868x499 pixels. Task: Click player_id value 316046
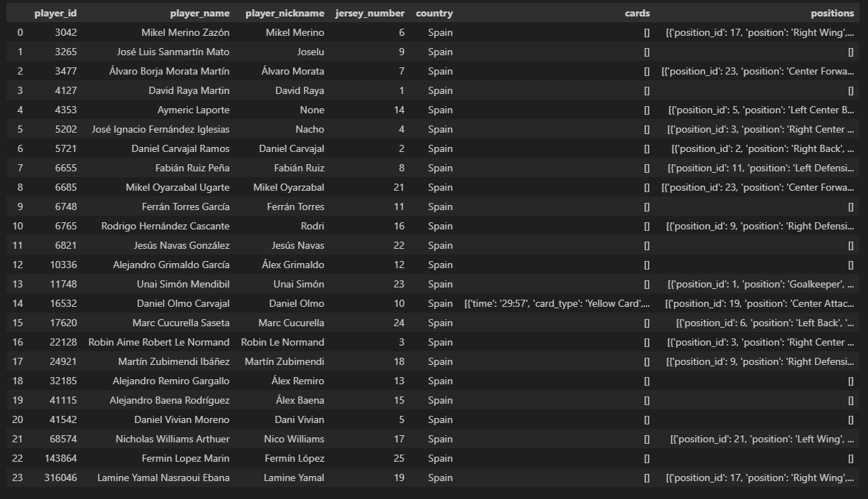(x=59, y=477)
